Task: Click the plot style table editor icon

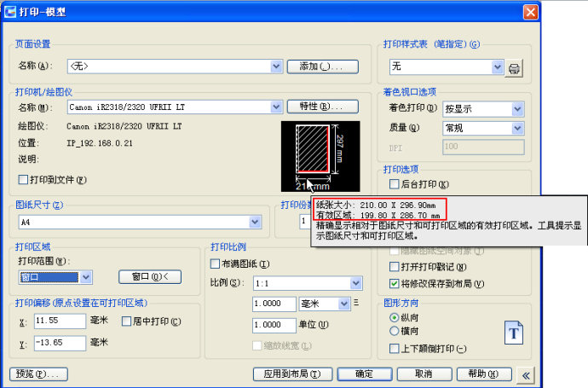Action: point(514,67)
